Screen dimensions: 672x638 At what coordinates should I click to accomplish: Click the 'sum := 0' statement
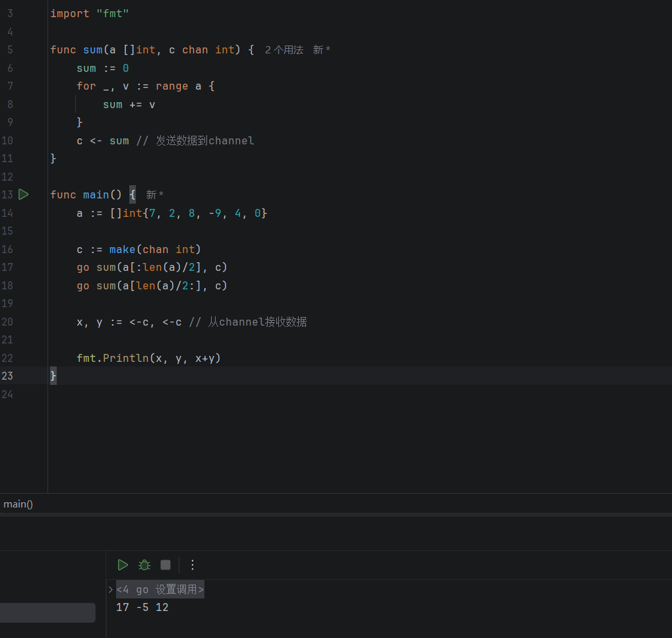(x=103, y=69)
